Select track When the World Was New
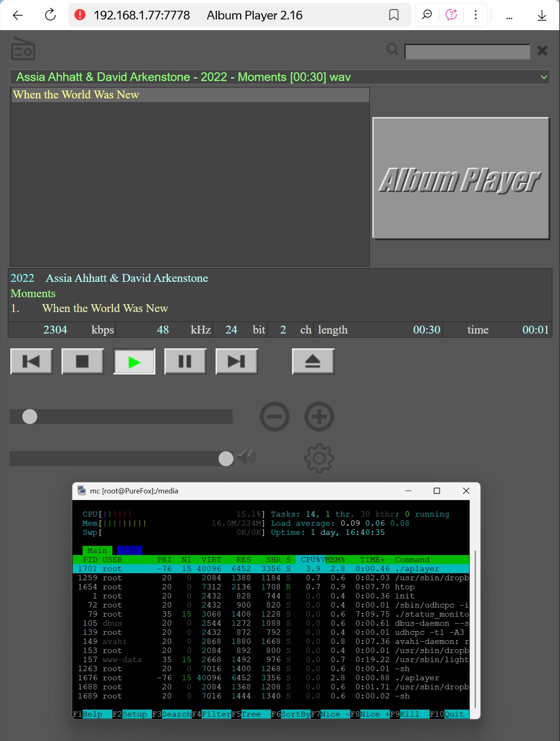This screenshot has height=741, width=560. pyautogui.click(x=76, y=95)
